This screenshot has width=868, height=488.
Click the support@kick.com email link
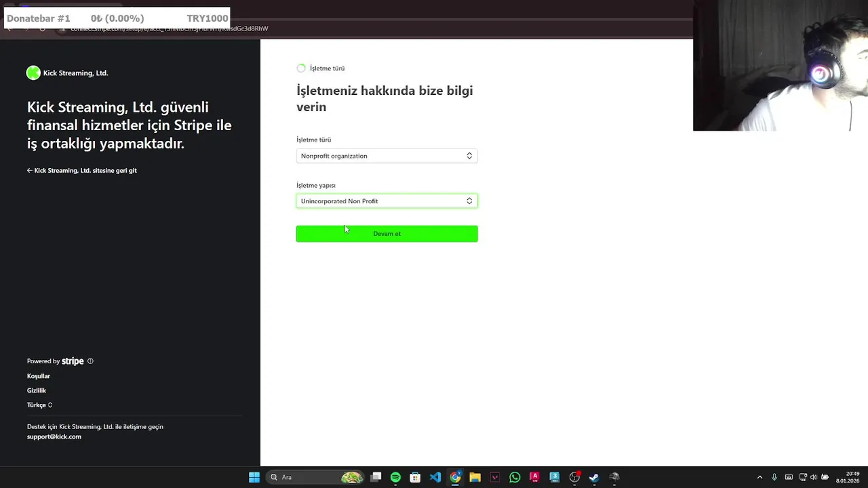(54, 436)
